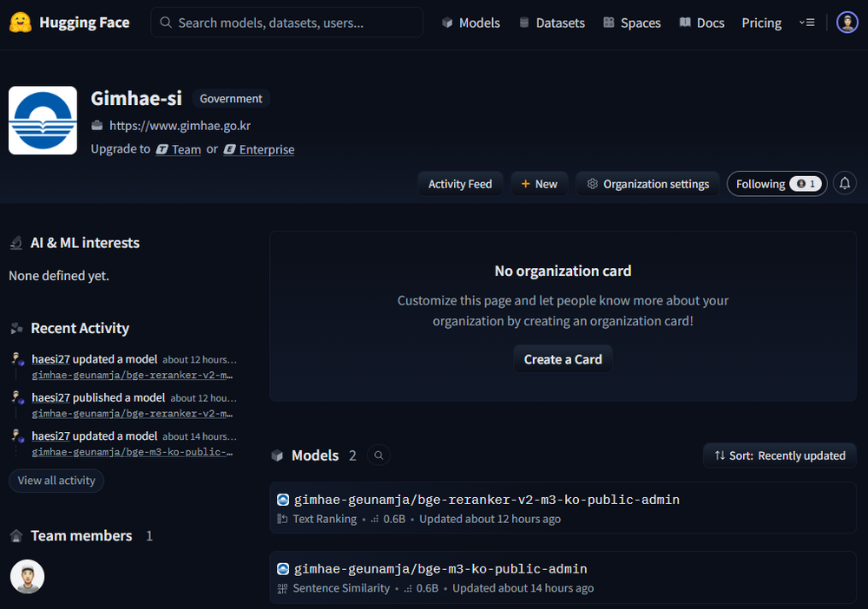Click the Gimhae-si organization name title
This screenshot has height=609, width=868.
coord(136,98)
